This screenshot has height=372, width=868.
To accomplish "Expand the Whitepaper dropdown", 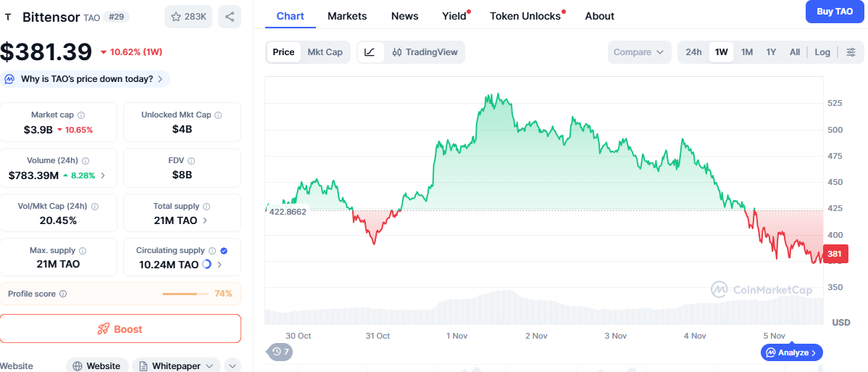I will click(176, 366).
